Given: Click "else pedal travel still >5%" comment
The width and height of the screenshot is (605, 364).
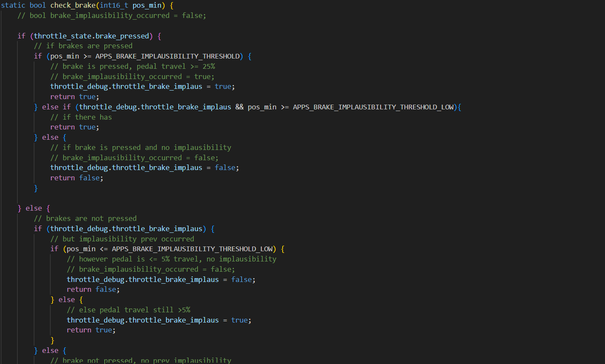Looking at the screenshot, I should tap(128, 310).
